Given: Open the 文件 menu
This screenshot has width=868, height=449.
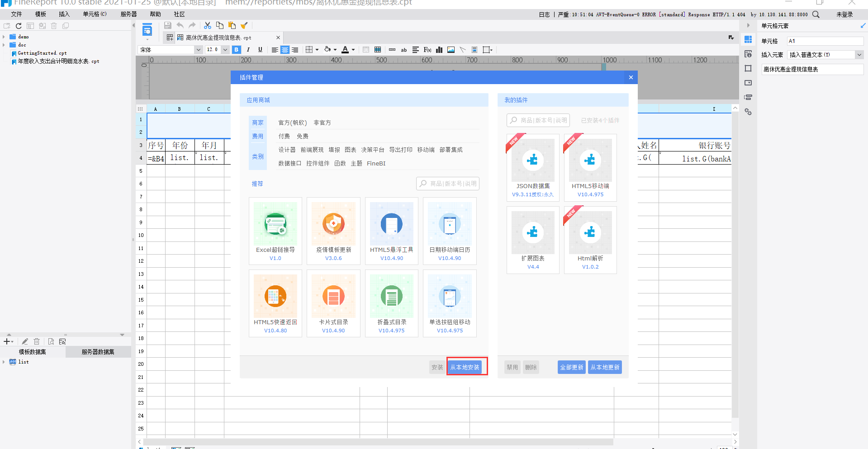Looking at the screenshot, I should (x=17, y=14).
